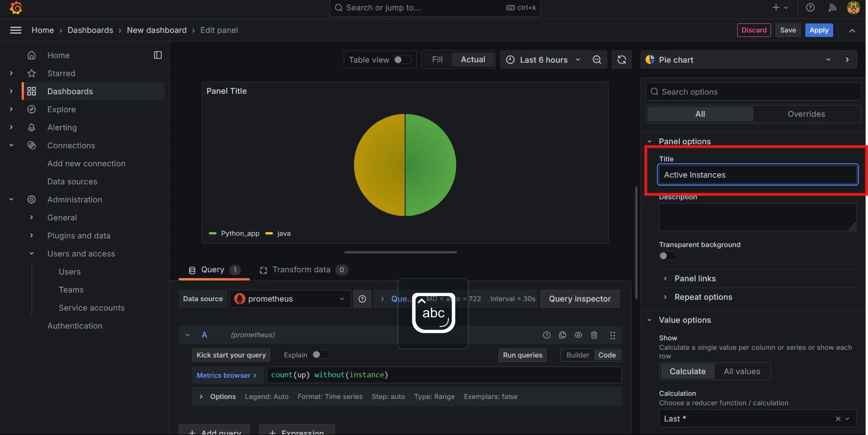Enable the Table view switch
This screenshot has height=435, width=868.
tap(402, 60)
